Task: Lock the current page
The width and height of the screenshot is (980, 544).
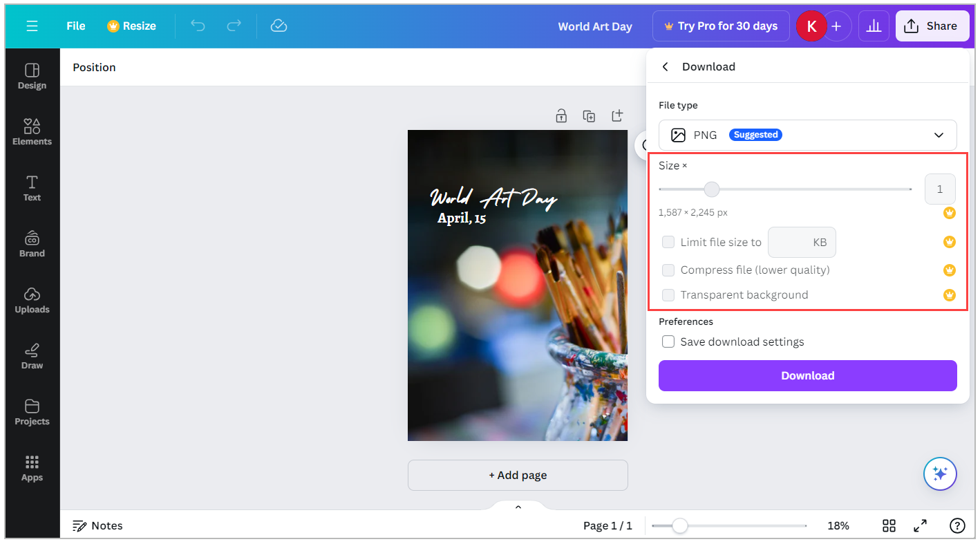Action: point(561,115)
